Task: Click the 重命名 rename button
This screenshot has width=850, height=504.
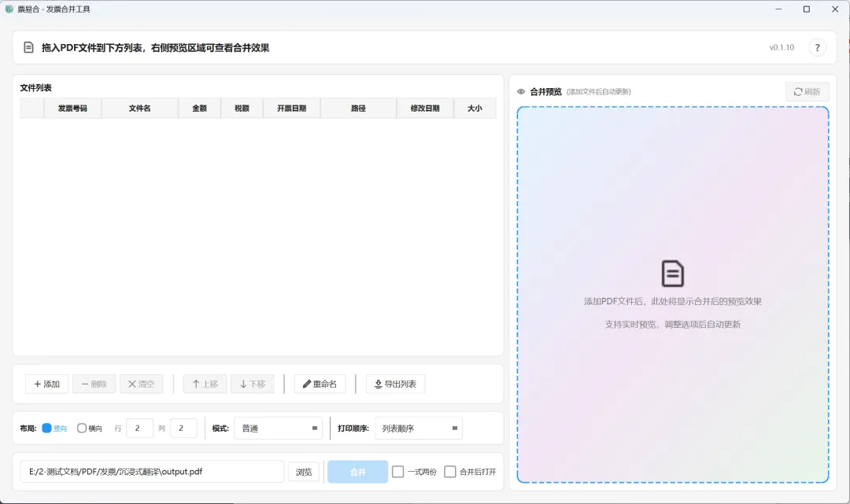Action: coord(320,384)
